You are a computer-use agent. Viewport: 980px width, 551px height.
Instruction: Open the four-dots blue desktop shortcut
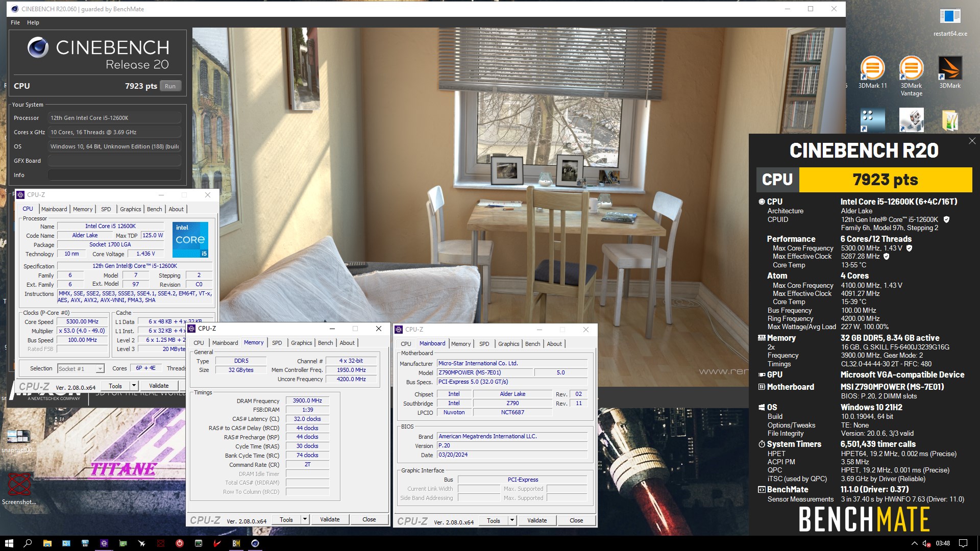click(x=872, y=120)
